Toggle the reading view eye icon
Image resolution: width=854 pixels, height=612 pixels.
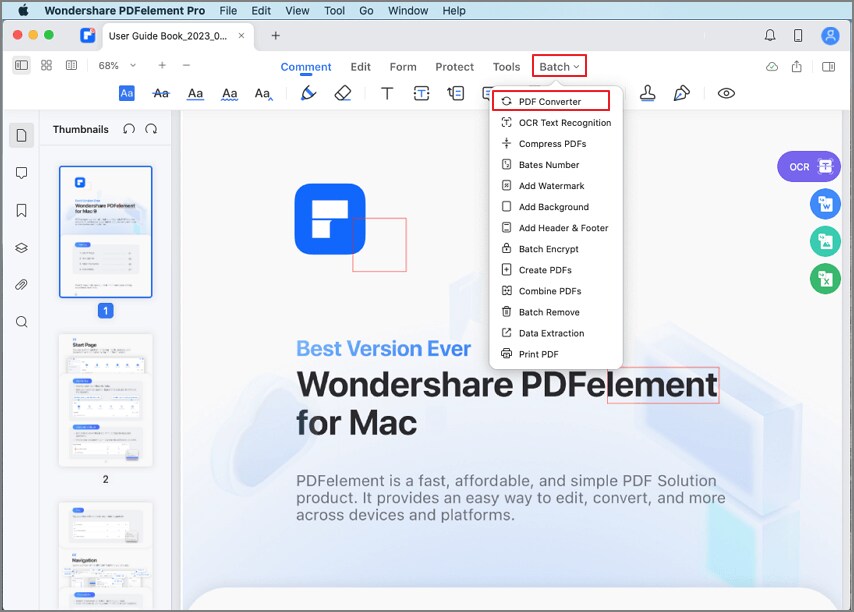[726, 92]
